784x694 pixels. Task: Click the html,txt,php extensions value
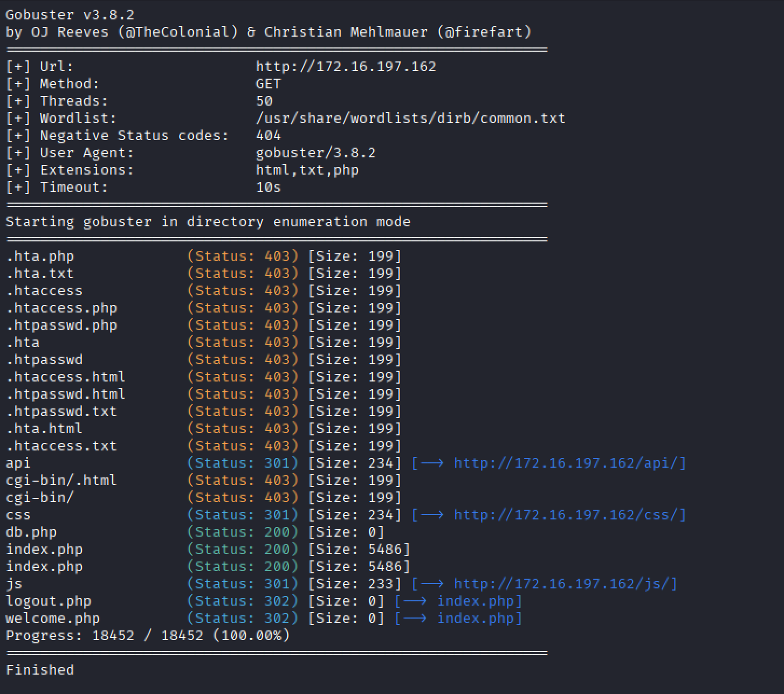click(x=307, y=170)
